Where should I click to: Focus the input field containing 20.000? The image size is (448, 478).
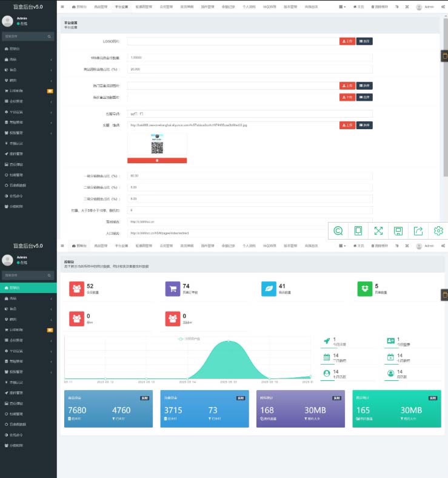[x=250, y=69]
